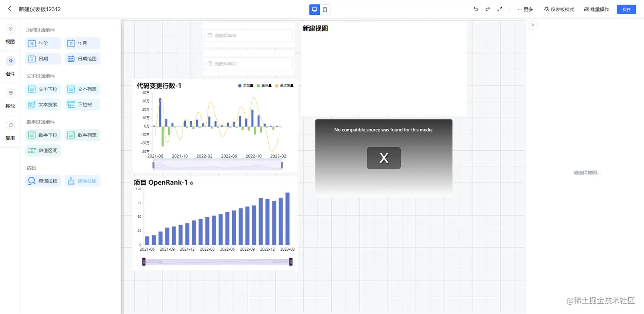Click right zoom handle of OpenRank-1 chart
644x314 pixels.
click(x=291, y=262)
